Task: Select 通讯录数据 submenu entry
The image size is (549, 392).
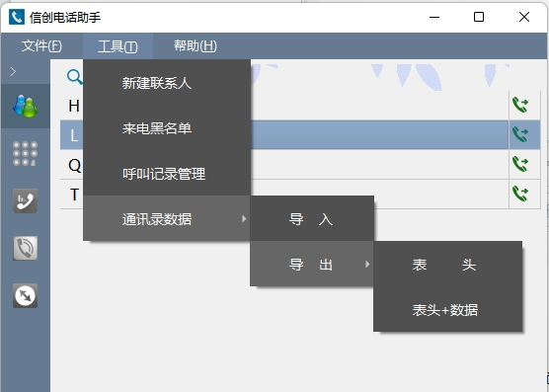Action: coord(167,219)
